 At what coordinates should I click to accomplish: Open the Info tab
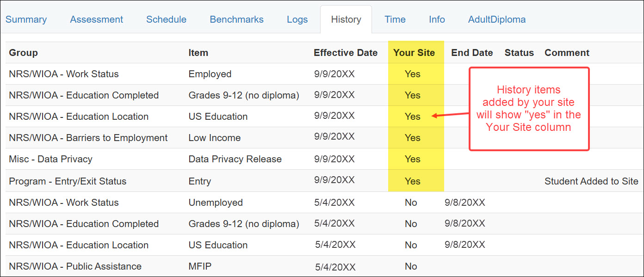(436, 19)
